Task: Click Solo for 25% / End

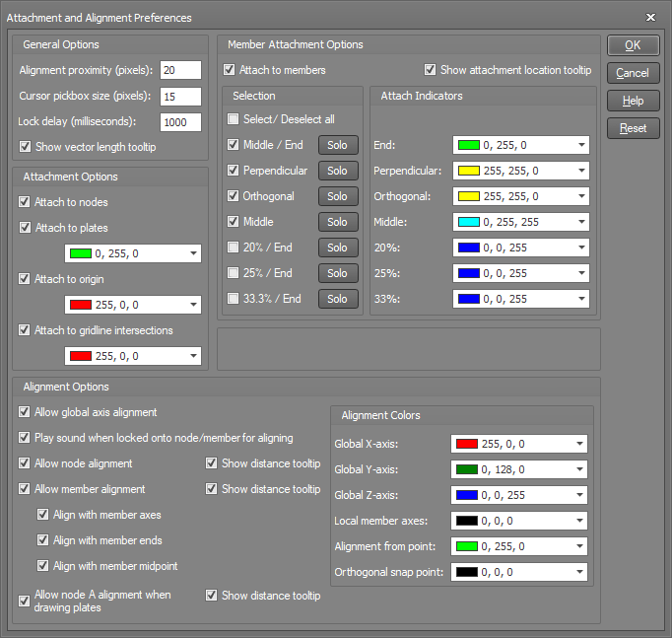Action: (338, 273)
